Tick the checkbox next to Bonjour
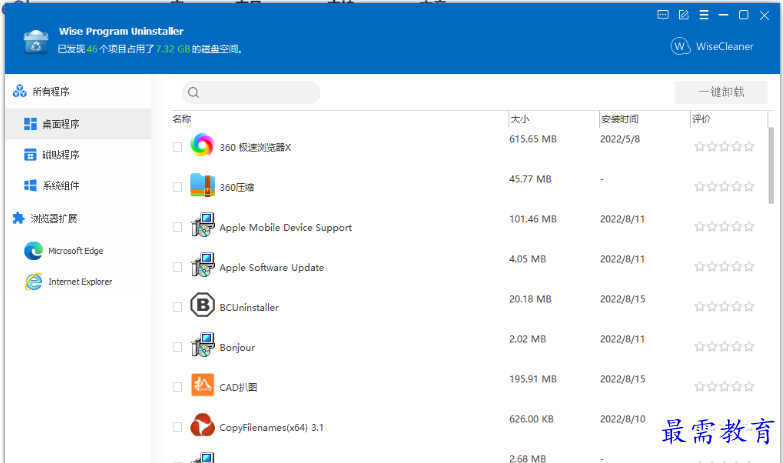783x463 pixels. coord(177,347)
